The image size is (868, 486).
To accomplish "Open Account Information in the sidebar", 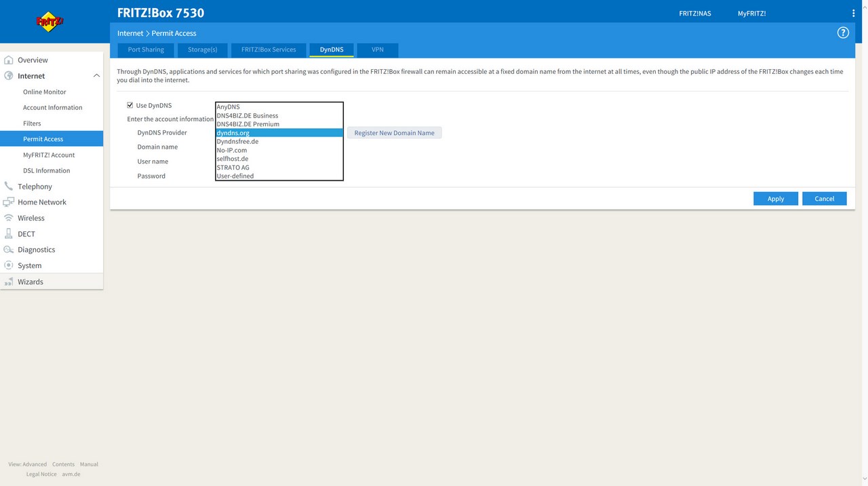I will (52, 107).
